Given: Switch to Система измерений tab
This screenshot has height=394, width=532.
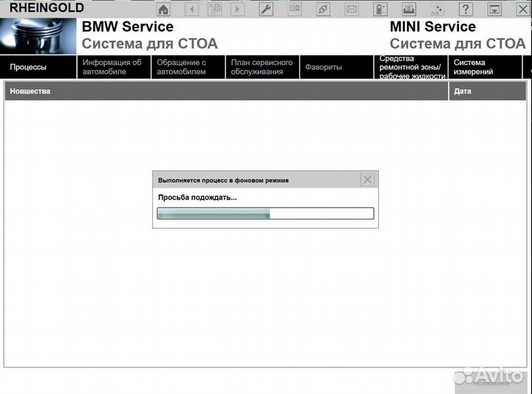Looking at the screenshot, I should (x=485, y=67).
